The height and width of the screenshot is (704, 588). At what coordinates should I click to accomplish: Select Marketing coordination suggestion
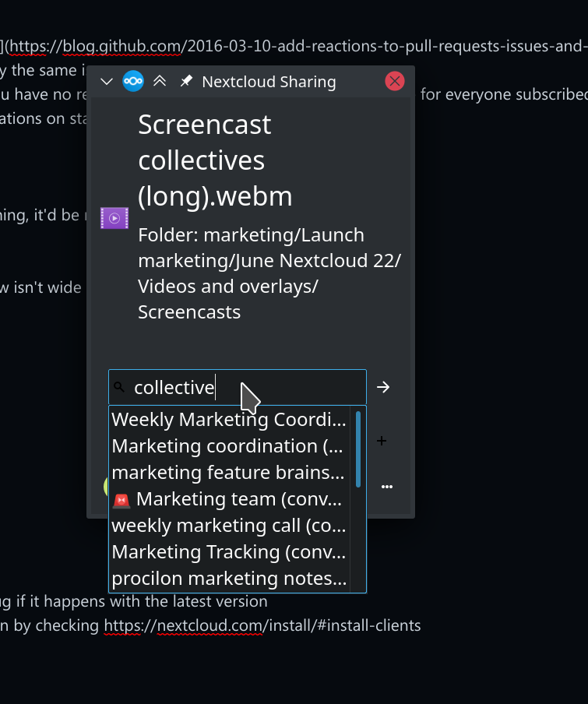tap(229, 445)
